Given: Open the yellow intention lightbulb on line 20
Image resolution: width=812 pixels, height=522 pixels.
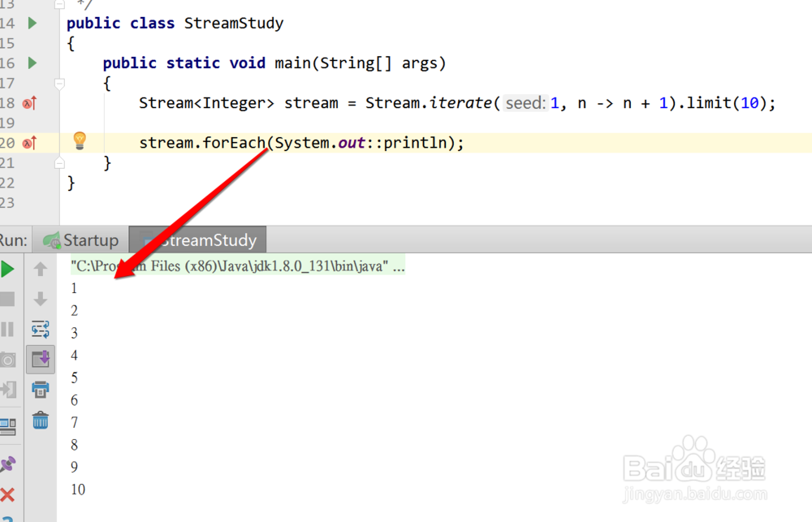Looking at the screenshot, I should tap(79, 141).
